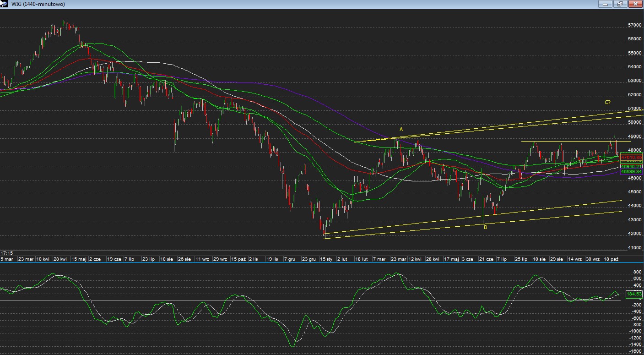This screenshot has height=355, width=644.
Task: Click the '15 sty' date on time axis
Action: (326, 259)
